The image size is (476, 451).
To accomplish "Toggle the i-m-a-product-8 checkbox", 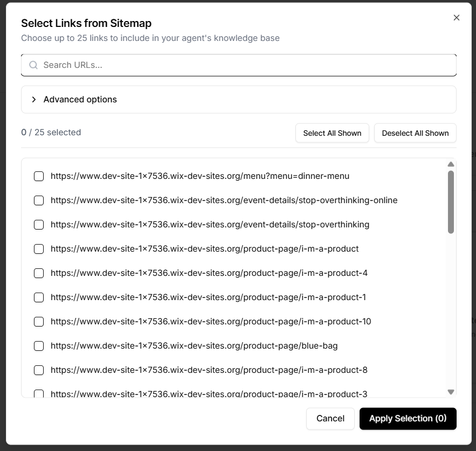I will pyautogui.click(x=39, y=370).
